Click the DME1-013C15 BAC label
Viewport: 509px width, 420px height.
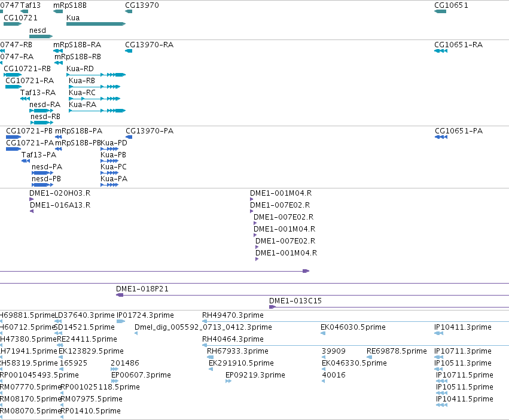295,301
